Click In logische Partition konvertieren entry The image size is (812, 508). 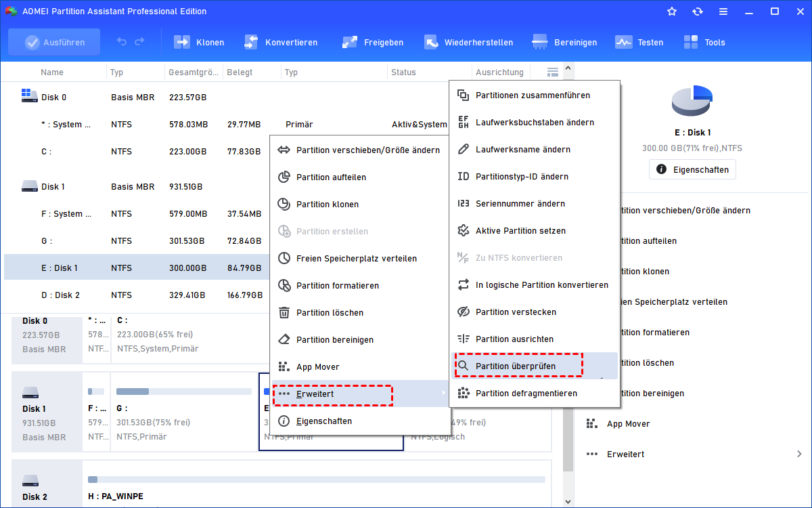point(535,285)
